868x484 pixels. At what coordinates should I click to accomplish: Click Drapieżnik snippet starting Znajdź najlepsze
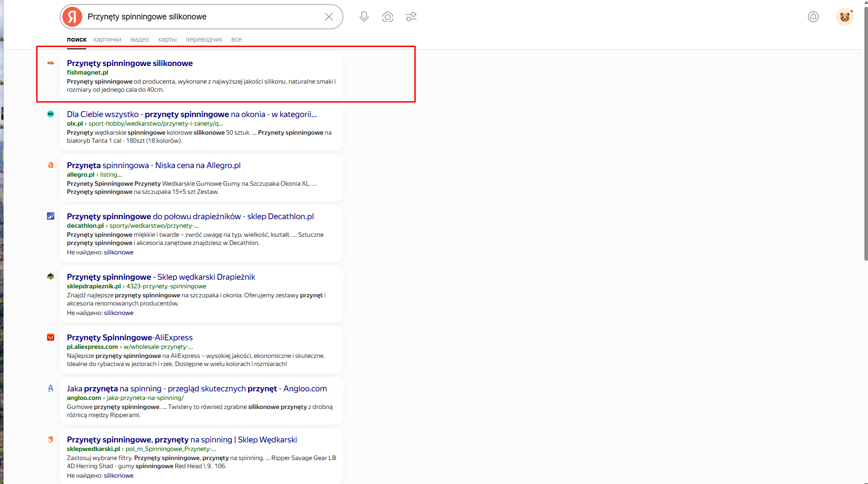pyautogui.click(x=196, y=299)
